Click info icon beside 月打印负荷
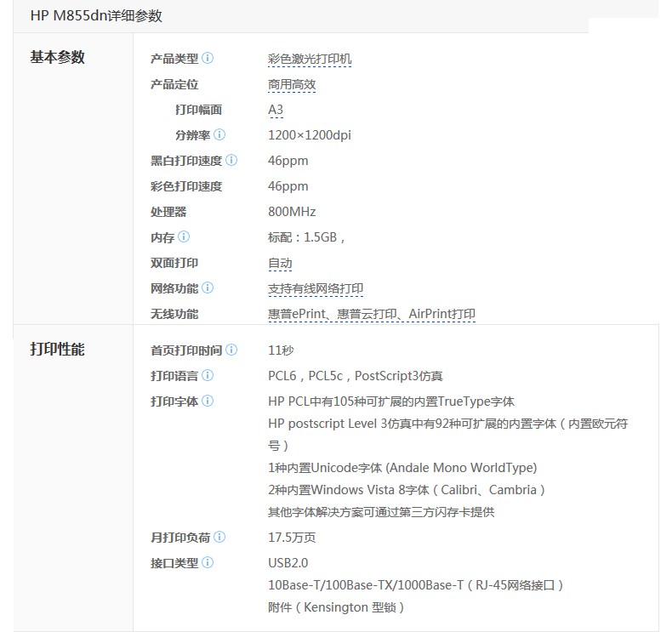The width and height of the screenshot is (672, 632). [x=219, y=537]
